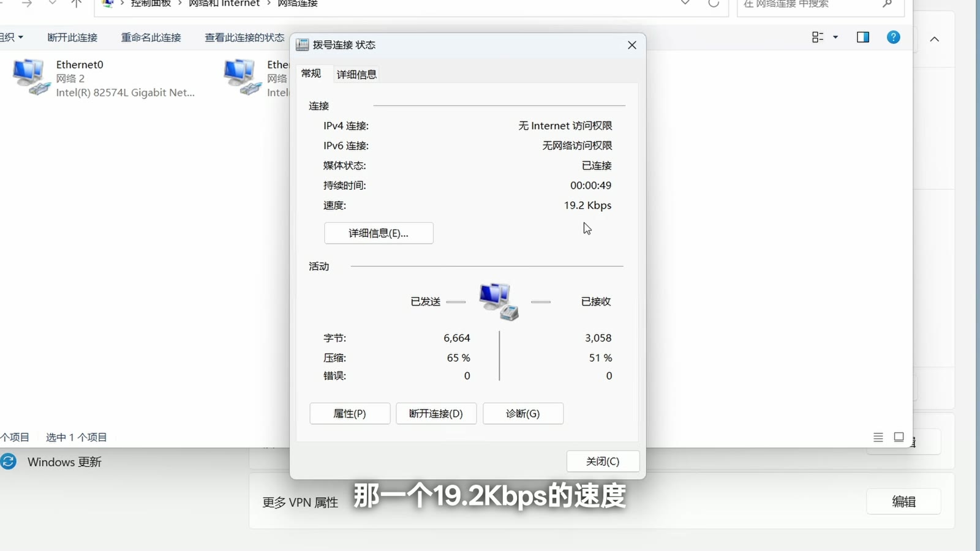This screenshot has height=551, width=980.
Task: Click the IPv4 no Internet access status
Action: point(565,126)
